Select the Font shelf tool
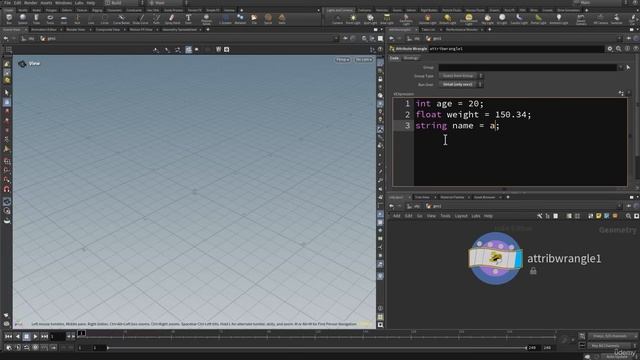 (x=188, y=19)
